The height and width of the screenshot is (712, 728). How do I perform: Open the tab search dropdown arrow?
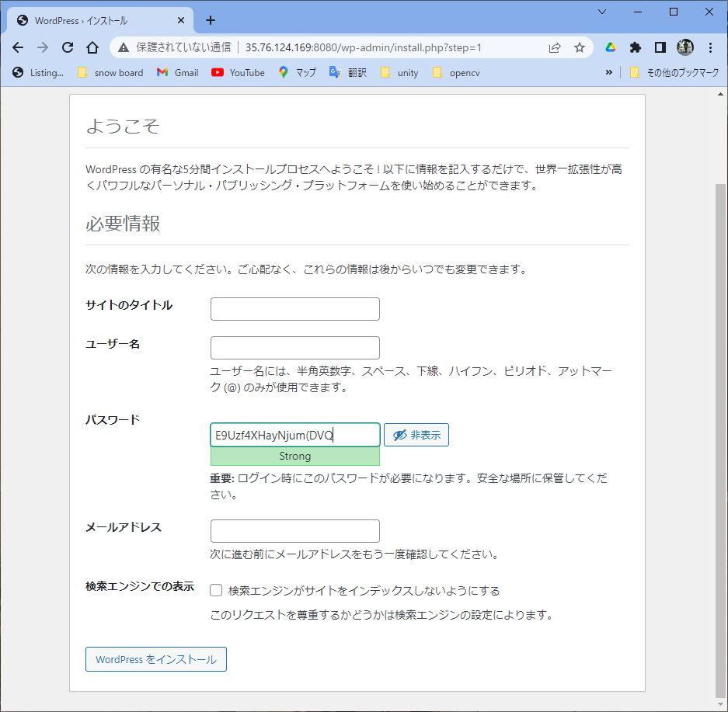pyautogui.click(x=602, y=12)
